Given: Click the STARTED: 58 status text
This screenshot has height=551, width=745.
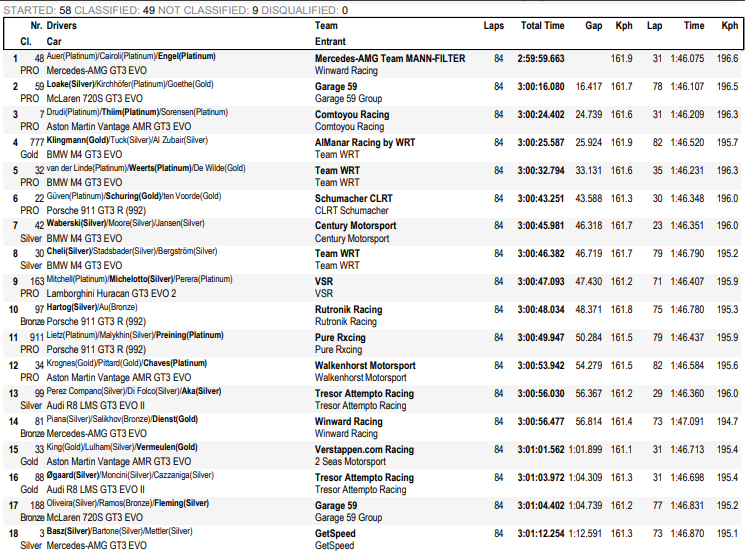Looking at the screenshot, I should pyautogui.click(x=38, y=10).
